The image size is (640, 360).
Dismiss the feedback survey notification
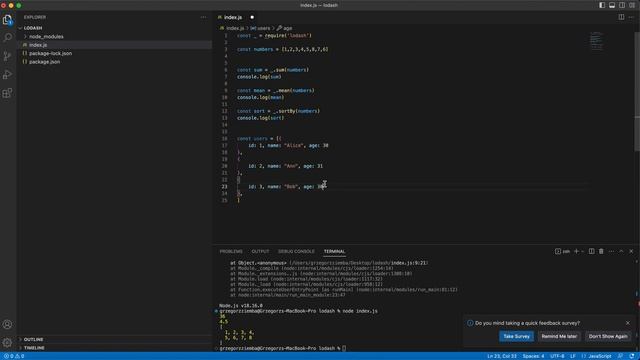click(628, 323)
